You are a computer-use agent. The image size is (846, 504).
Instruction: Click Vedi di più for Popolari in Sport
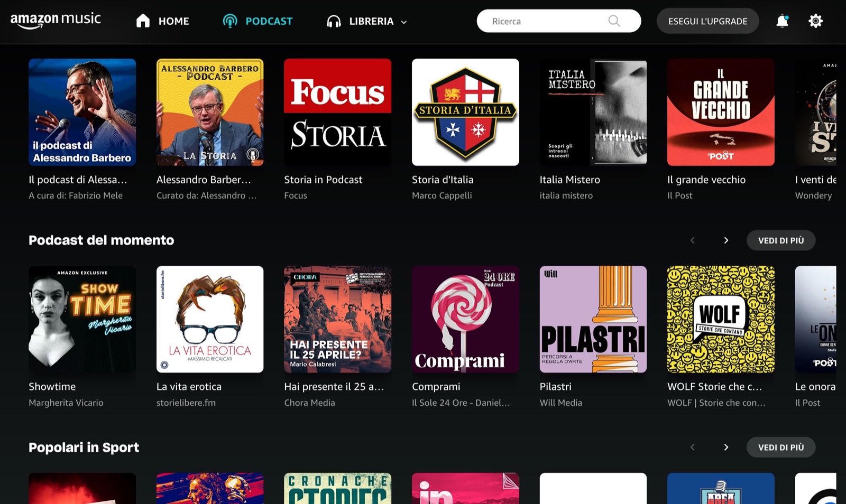[x=781, y=447]
